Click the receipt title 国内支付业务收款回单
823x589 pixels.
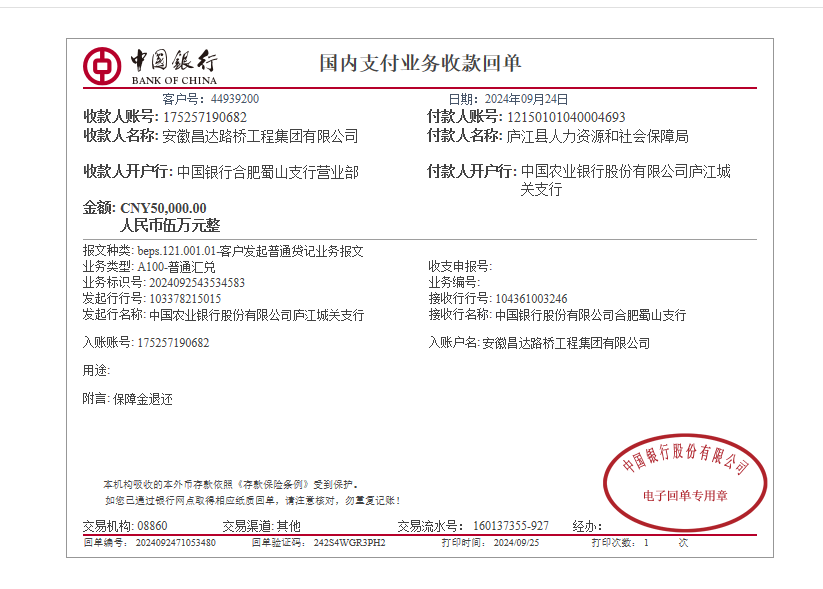click(x=420, y=64)
